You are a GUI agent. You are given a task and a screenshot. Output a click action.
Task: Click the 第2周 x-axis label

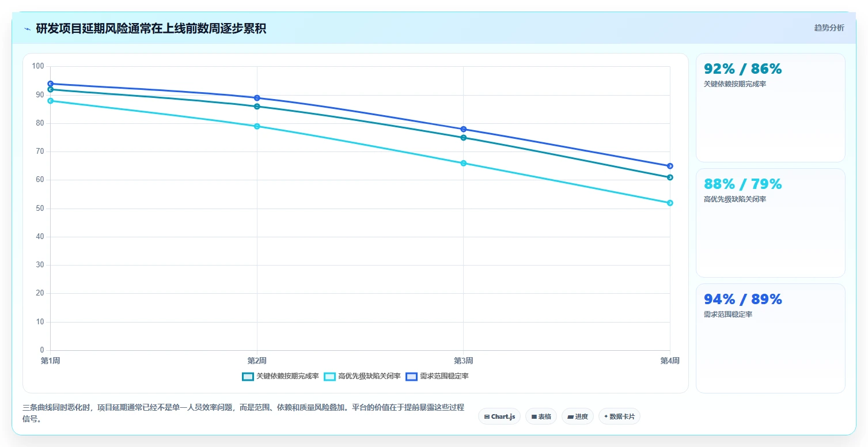click(x=257, y=361)
